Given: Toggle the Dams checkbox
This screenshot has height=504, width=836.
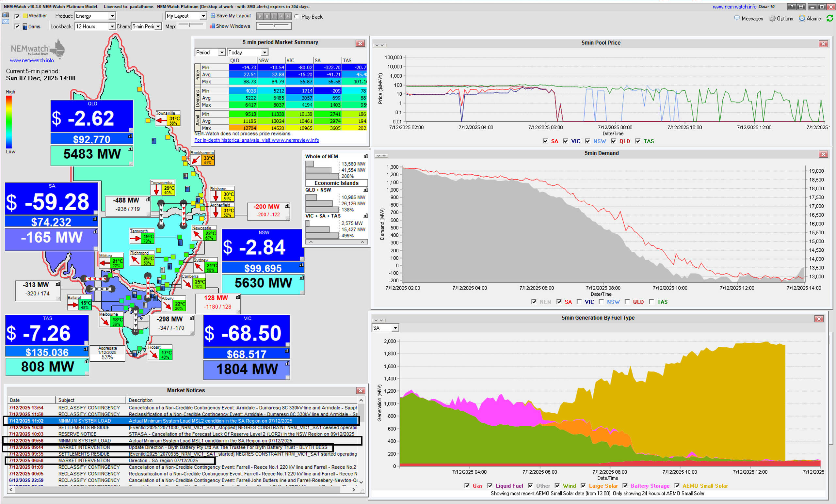Looking at the screenshot, I should pos(17,26).
